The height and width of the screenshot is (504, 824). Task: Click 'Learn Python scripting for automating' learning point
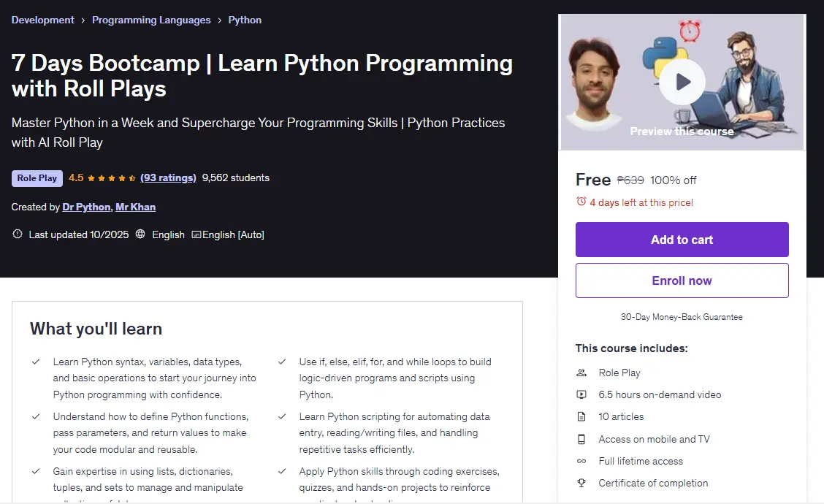pos(394,432)
